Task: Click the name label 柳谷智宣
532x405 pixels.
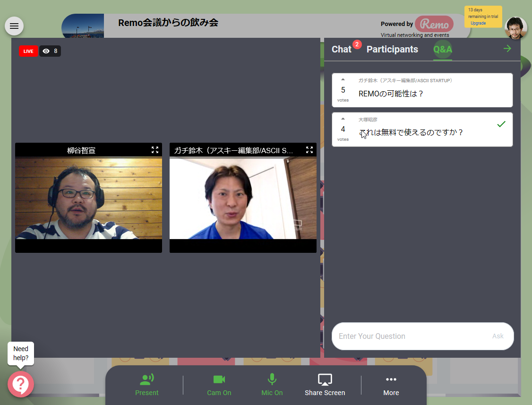Action: coord(81,150)
